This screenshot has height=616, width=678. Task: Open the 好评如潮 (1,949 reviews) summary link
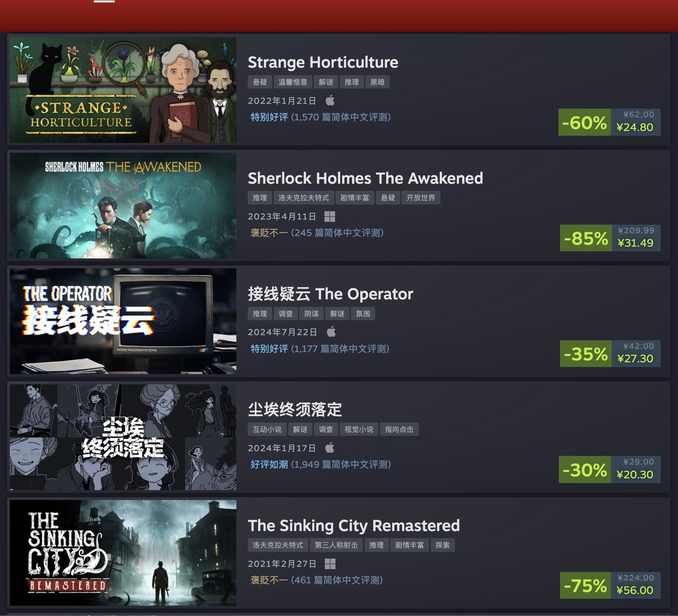321,465
